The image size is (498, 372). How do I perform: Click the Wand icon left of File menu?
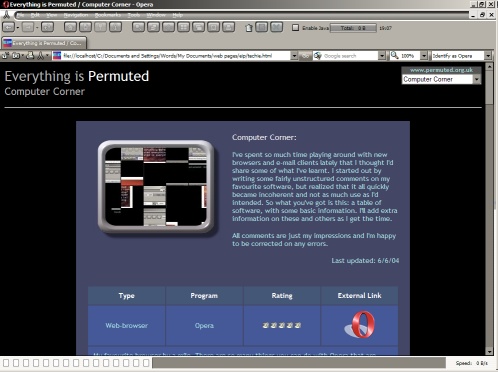(x=6, y=15)
